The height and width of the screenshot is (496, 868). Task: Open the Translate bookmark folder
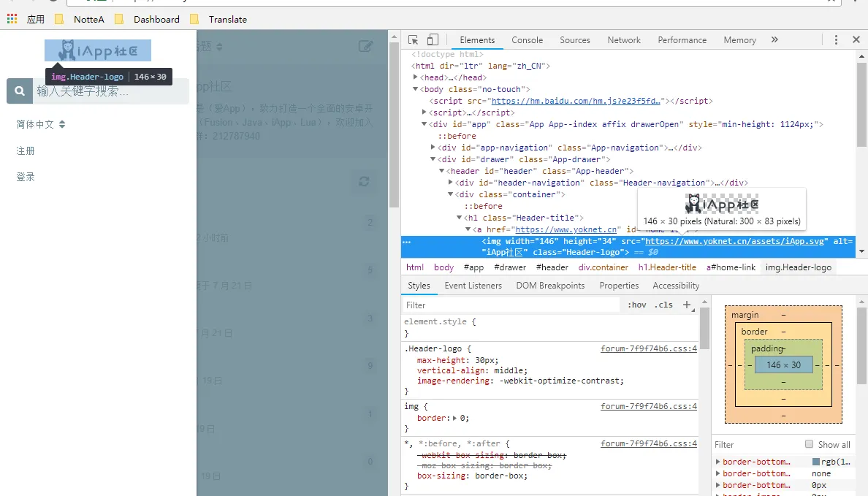click(x=218, y=20)
